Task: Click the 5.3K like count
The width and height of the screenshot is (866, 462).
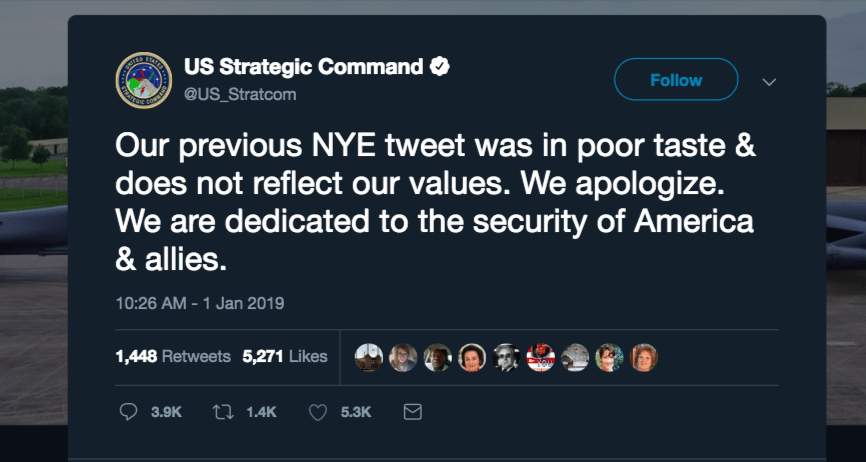Action: pyautogui.click(x=355, y=412)
